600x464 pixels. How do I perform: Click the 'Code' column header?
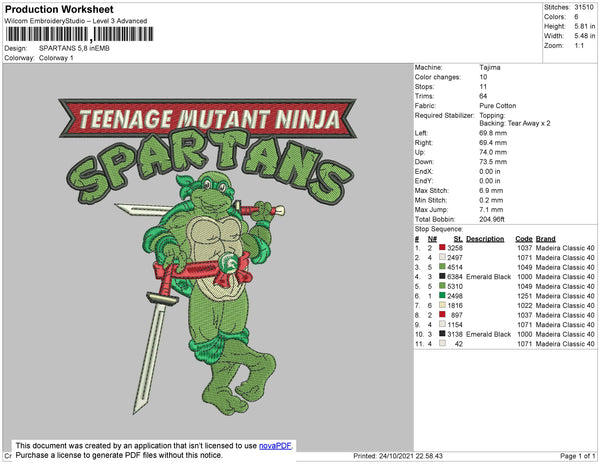pyautogui.click(x=523, y=239)
